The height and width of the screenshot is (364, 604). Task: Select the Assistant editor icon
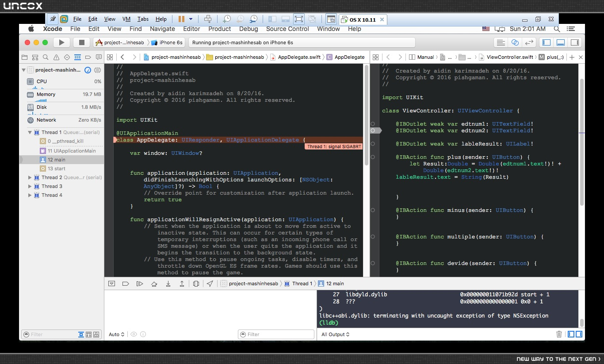515,42
